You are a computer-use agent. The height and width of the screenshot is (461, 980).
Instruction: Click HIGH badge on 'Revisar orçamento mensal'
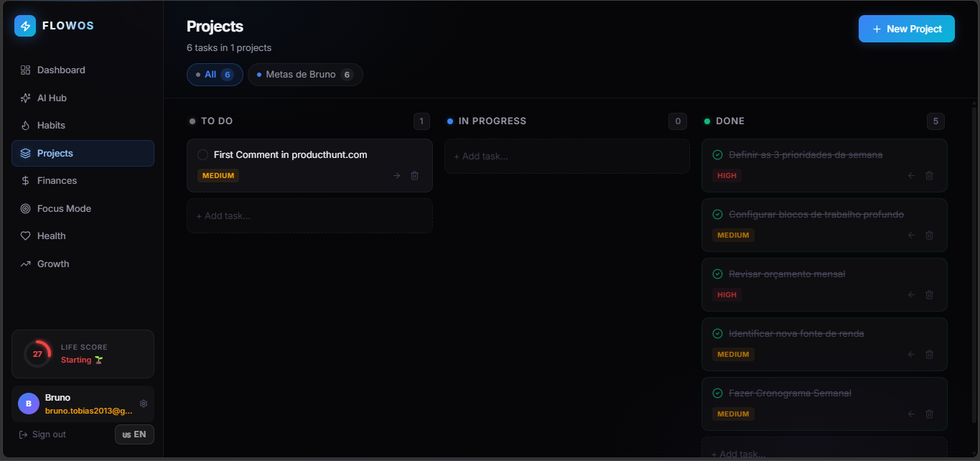[x=727, y=294]
